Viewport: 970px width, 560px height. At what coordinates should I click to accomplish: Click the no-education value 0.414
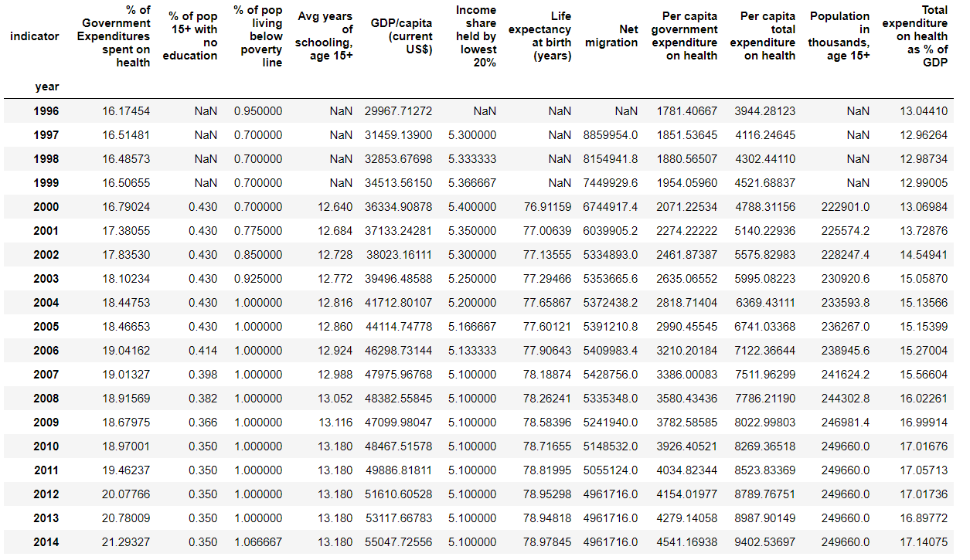point(203,351)
